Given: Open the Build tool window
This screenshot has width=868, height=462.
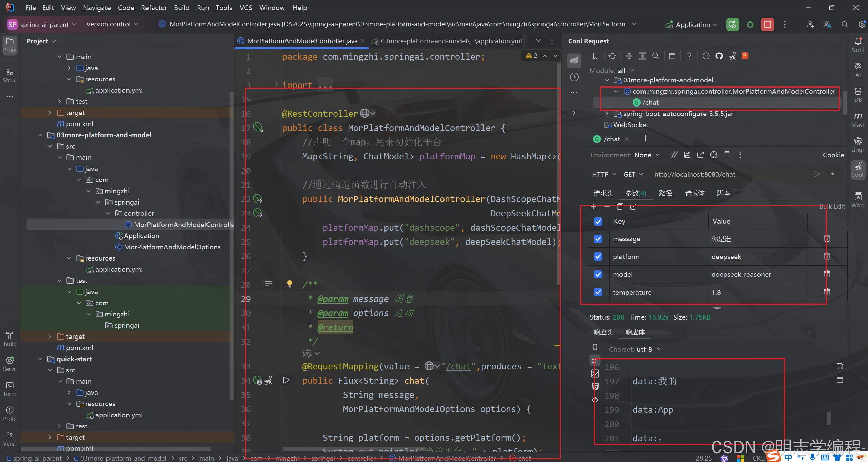Looking at the screenshot, I should pyautogui.click(x=9, y=339).
